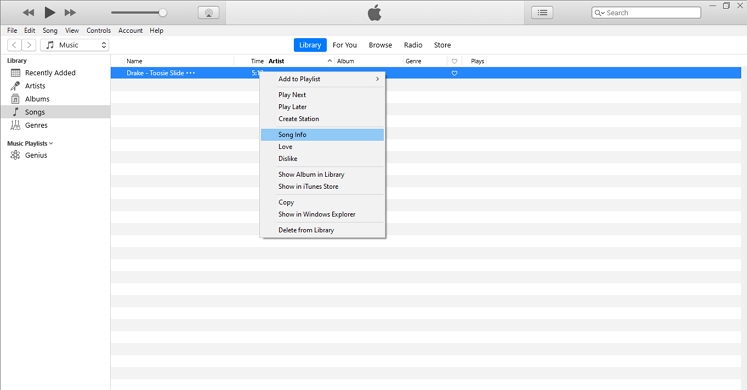Switch to the Browse tab
This screenshot has width=747, height=390.
tap(380, 45)
